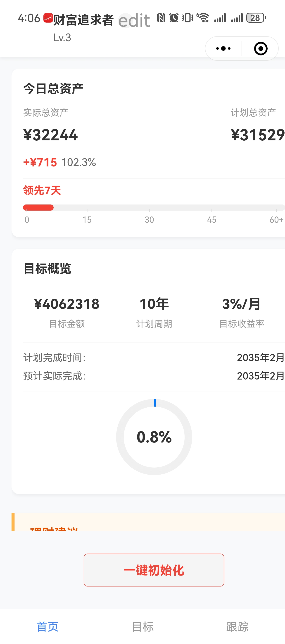Image resolution: width=285 pixels, height=644 pixels.
Task: Tap the +¥715 gain amount
Action: point(40,162)
